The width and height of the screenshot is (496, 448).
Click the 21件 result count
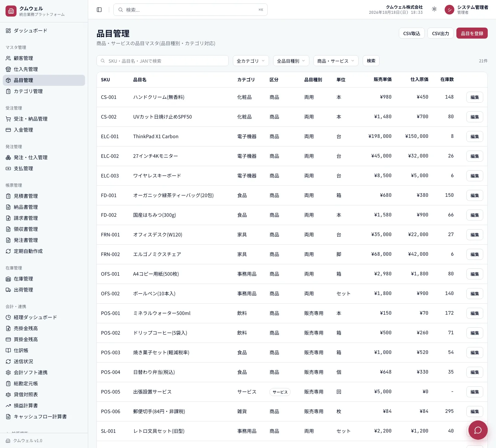483,61
